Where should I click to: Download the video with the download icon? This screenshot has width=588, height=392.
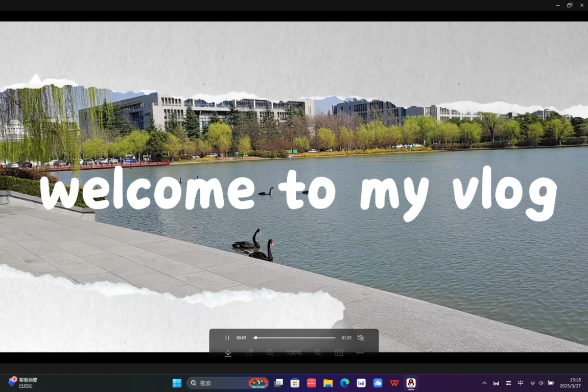pos(228,353)
